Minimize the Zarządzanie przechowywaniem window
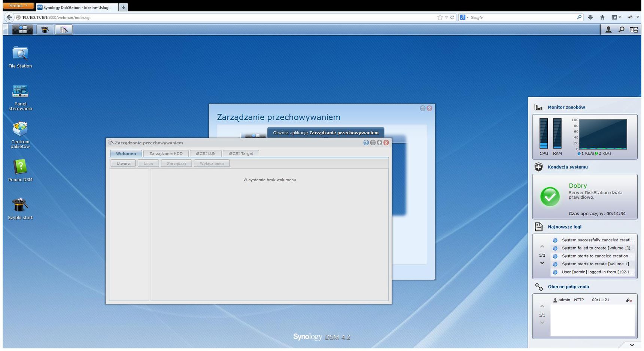The height and width of the screenshot is (351, 644). click(373, 143)
